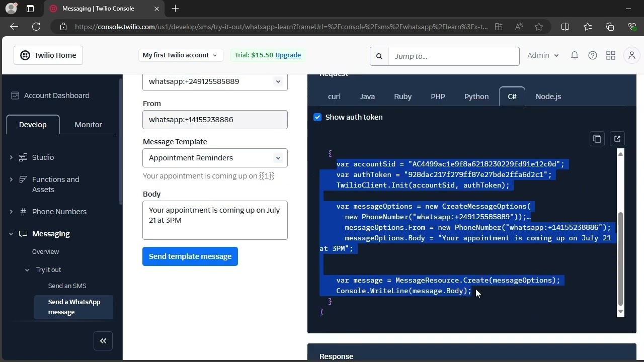Open the Admin dropdown menu
The height and width of the screenshot is (362, 644).
tap(543, 55)
